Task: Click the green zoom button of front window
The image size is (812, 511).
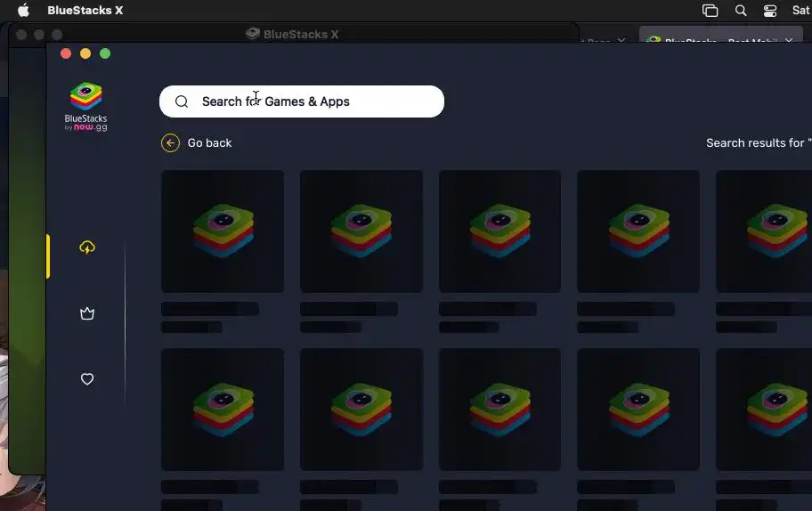Action: (x=105, y=53)
